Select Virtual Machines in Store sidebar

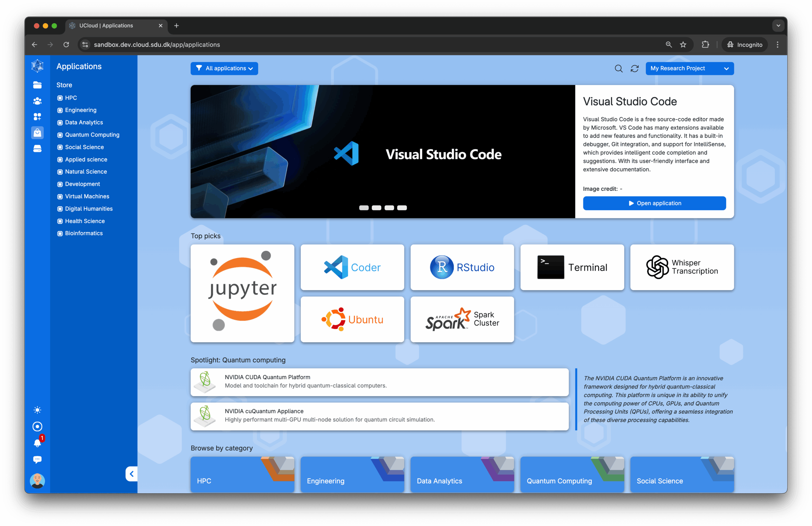tap(83, 196)
